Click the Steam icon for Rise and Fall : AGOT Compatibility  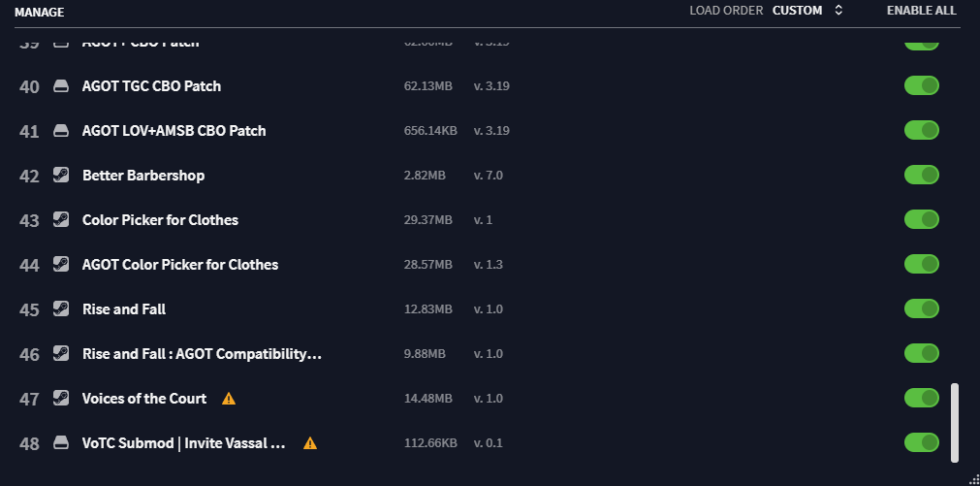61,354
